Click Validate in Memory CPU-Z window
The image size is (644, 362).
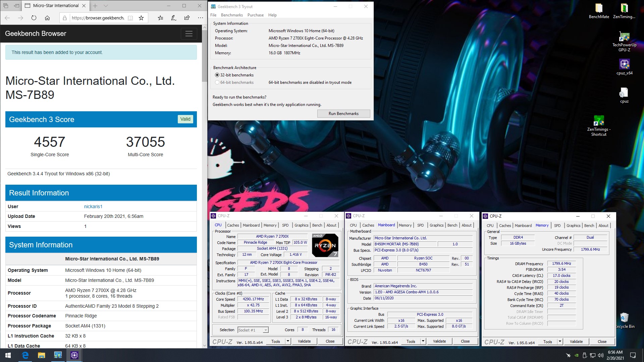[576, 342]
